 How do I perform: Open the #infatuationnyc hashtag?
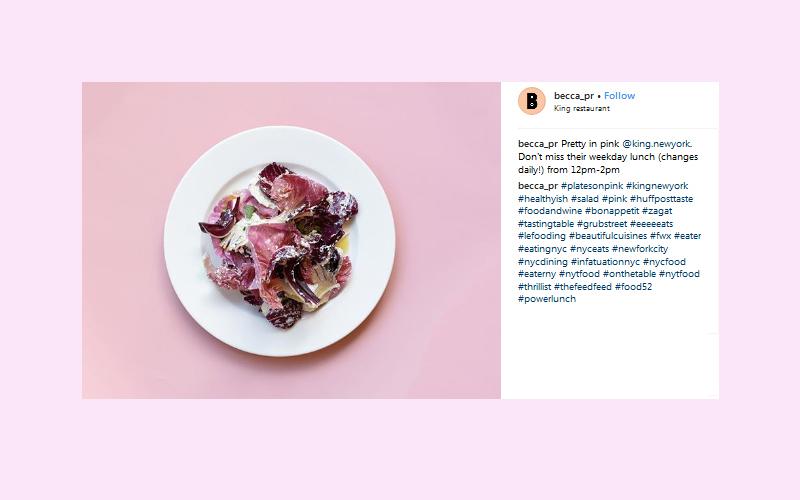coord(605,262)
